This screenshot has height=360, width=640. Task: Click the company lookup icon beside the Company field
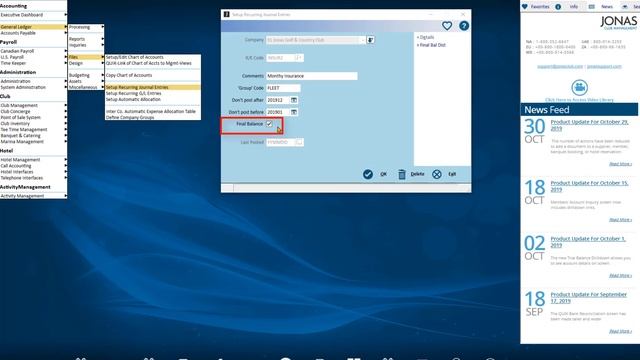370,40
